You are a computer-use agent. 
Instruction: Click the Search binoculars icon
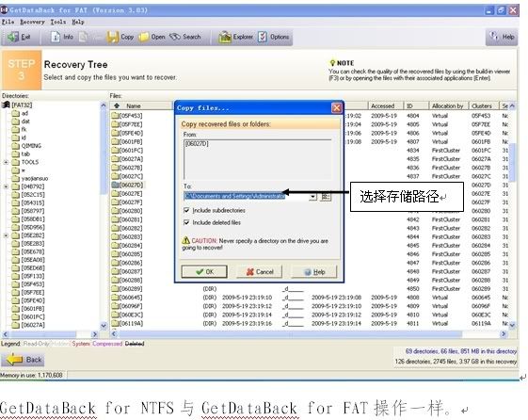click(175, 37)
